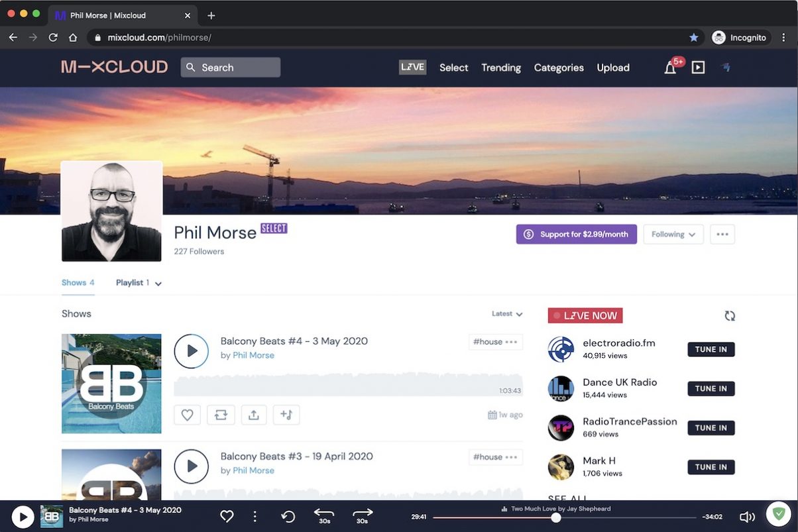
Task: Follow or unfollow via Following dropdown
Action: (673, 234)
